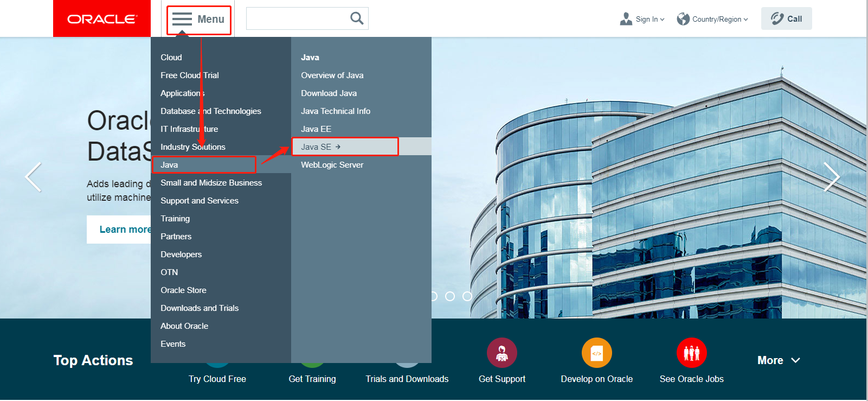Open Free Cloud Trial menu item
868x401 pixels.
click(190, 75)
